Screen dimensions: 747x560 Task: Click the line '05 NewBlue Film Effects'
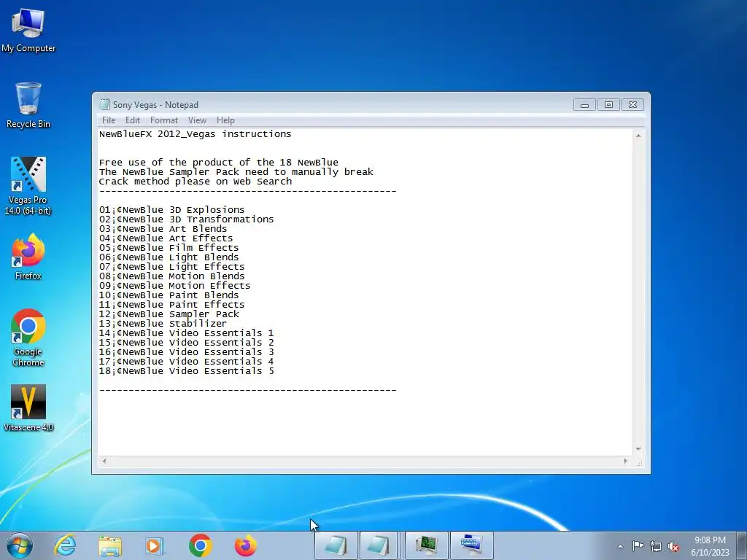pos(169,248)
